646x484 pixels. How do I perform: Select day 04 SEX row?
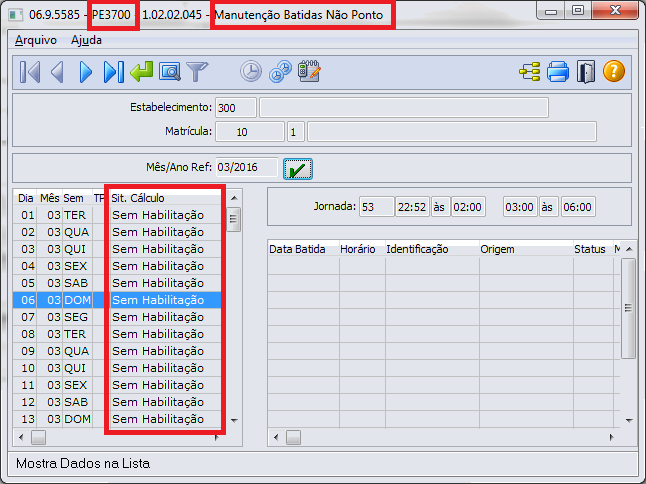pos(117,266)
